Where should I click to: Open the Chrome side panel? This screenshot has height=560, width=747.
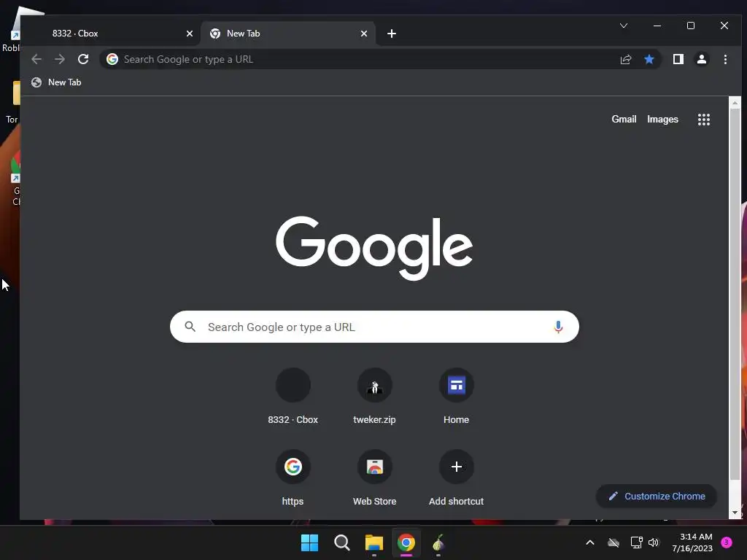[x=678, y=59]
